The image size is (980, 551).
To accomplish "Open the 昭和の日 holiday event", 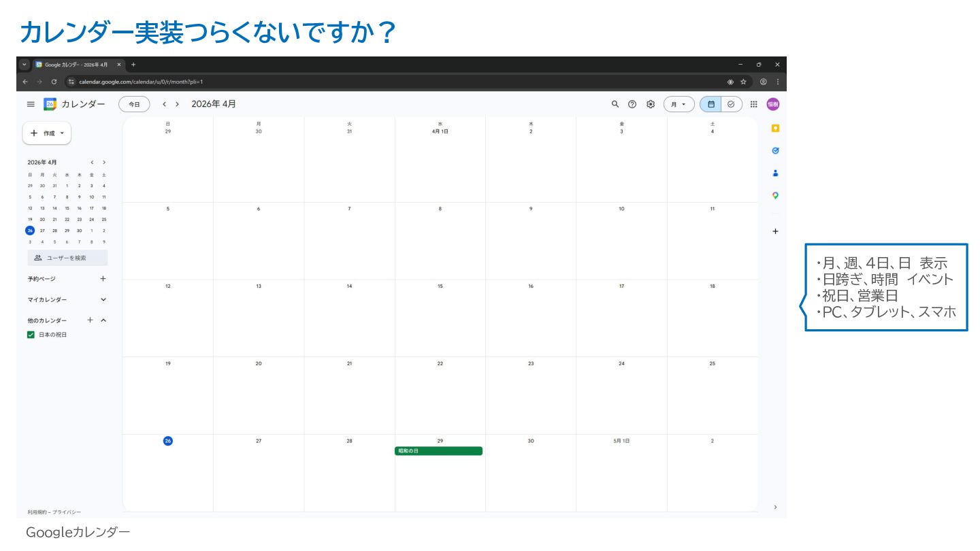I will click(x=439, y=451).
